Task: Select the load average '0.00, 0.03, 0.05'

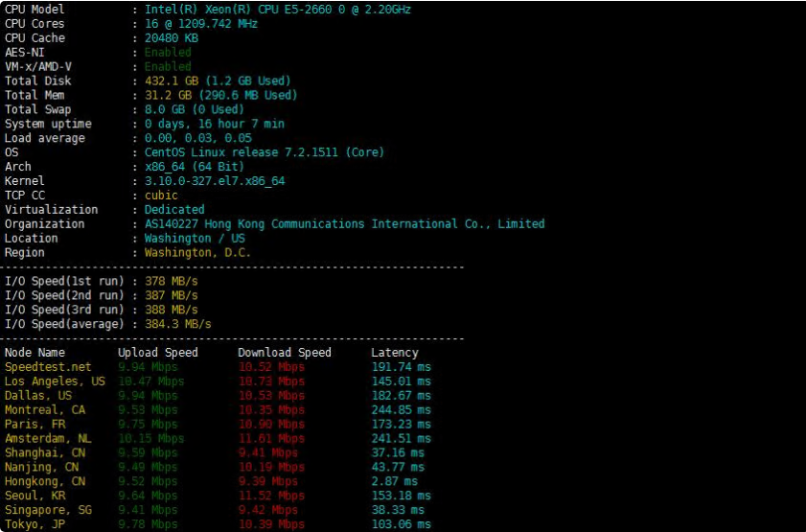Action: point(197,138)
